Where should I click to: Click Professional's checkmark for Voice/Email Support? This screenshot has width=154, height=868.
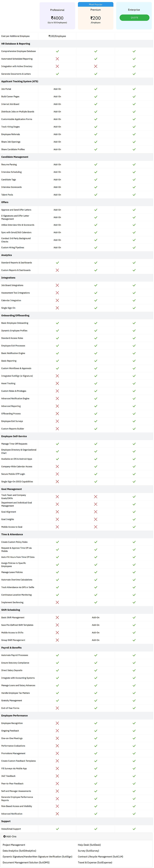point(57,829)
